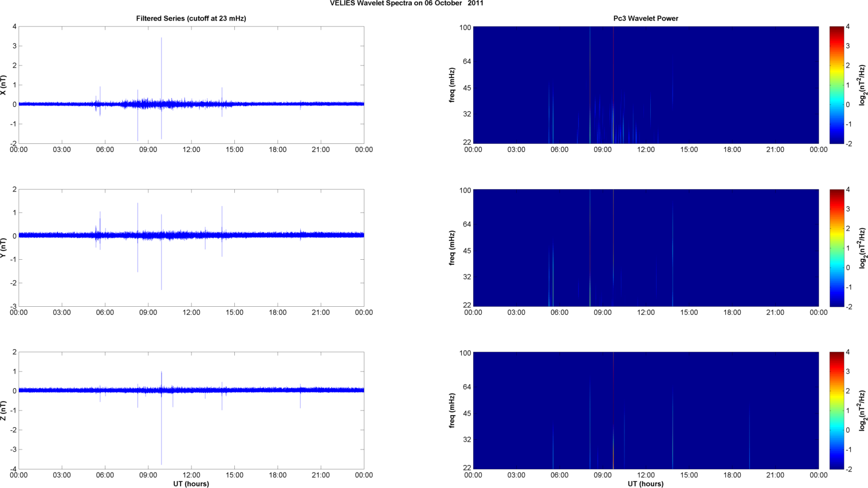Click the bottom Pc3 wavelet power spectrogram
The image size is (868, 488).
pos(646,411)
